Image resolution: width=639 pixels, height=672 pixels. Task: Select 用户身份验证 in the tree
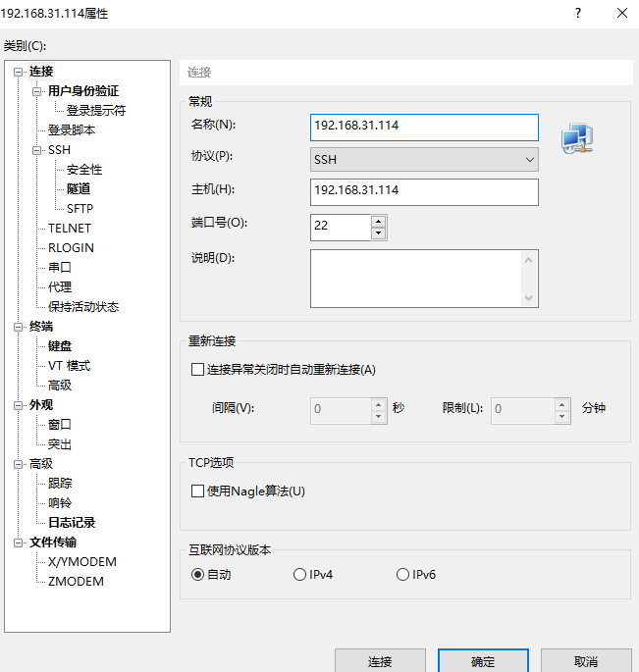[x=83, y=91]
